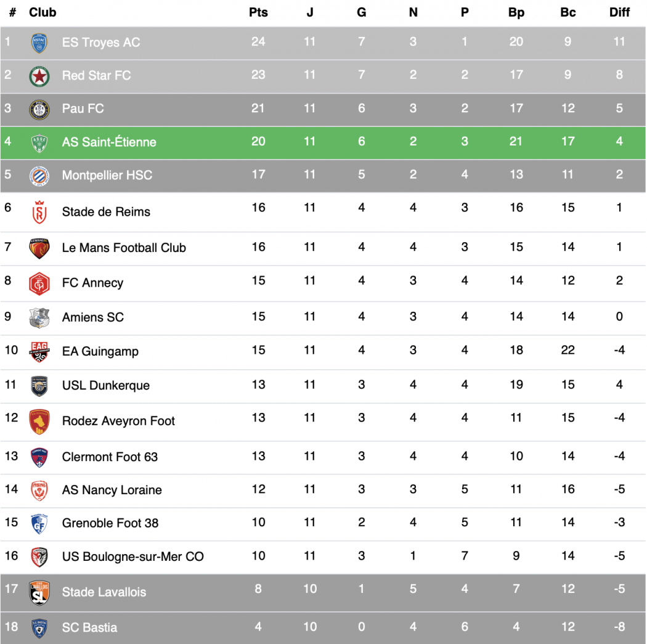The height and width of the screenshot is (644, 647).
Task: Select the Le Mans Football Club crest
Action: (39, 248)
